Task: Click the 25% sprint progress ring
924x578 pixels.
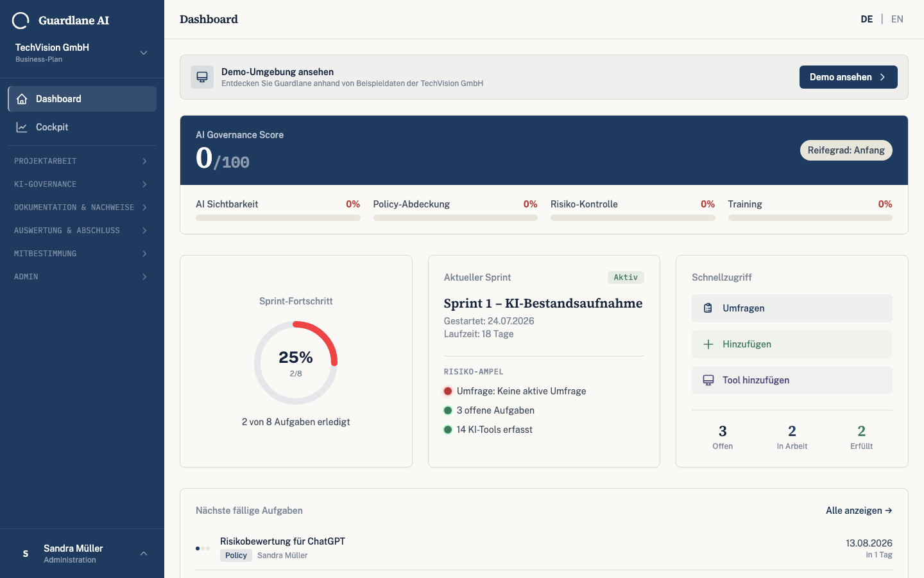Action: 296,363
